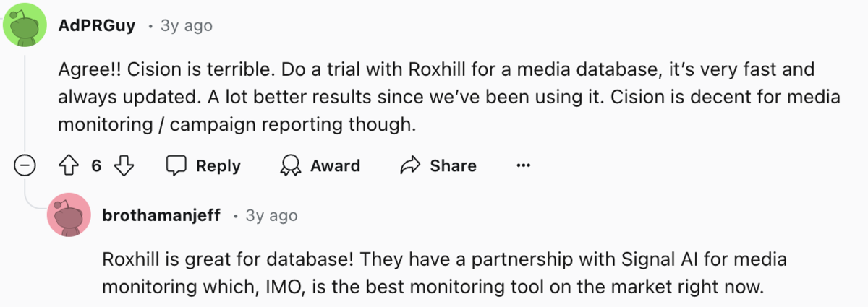Click the Share text label

453,165
